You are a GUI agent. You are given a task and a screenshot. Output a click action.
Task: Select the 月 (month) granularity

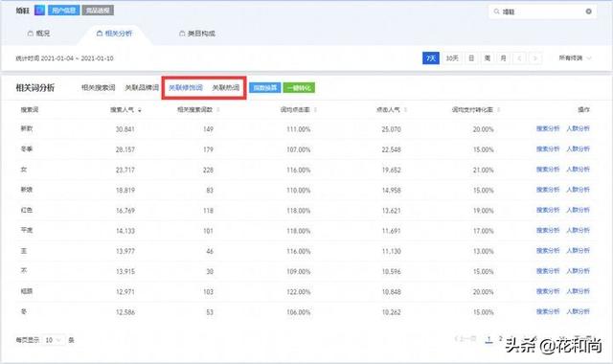[x=504, y=58]
